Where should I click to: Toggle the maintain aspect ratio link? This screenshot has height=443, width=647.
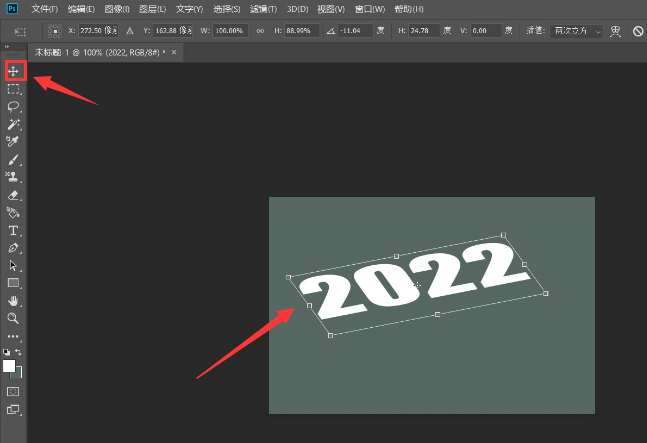261,31
